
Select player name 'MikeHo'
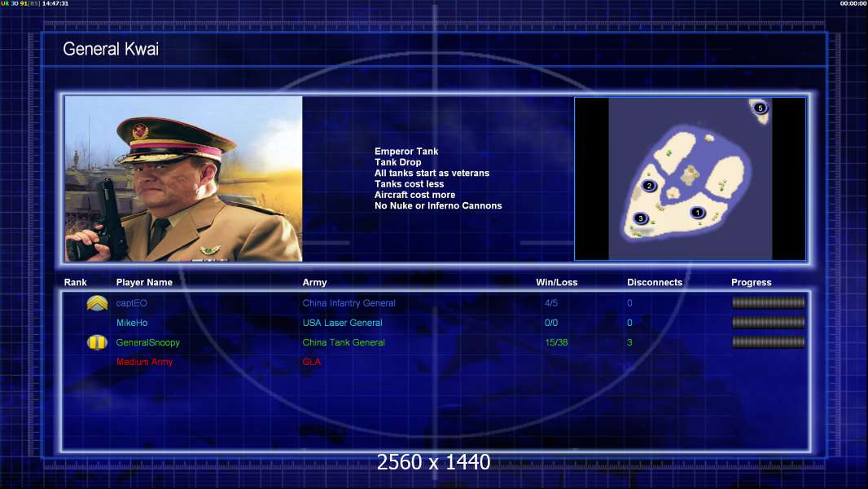[132, 323]
